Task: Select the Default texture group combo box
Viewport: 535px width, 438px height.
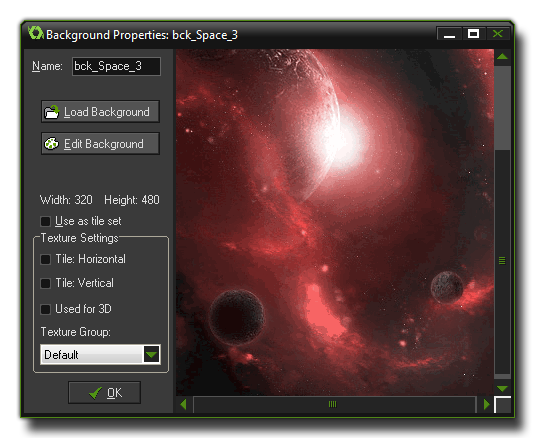Action: coord(100,355)
